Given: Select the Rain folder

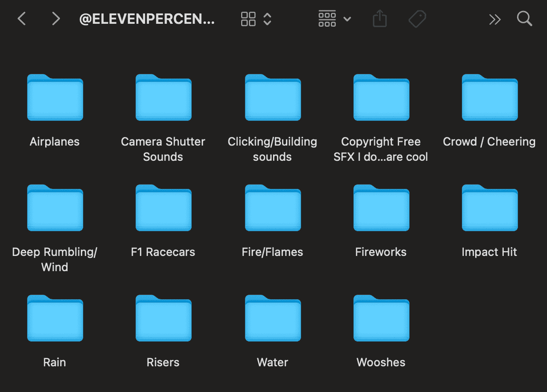Looking at the screenshot, I should pos(55,319).
